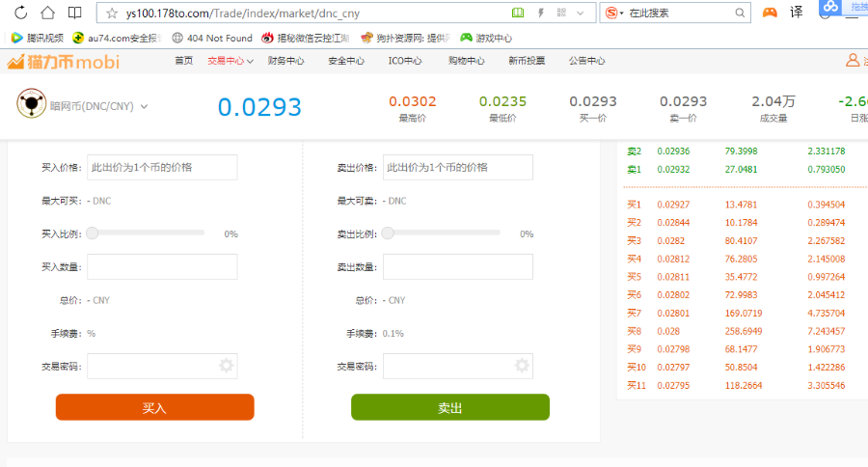
Task: Click the 猫力币 mobi logo
Action: click(x=63, y=62)
